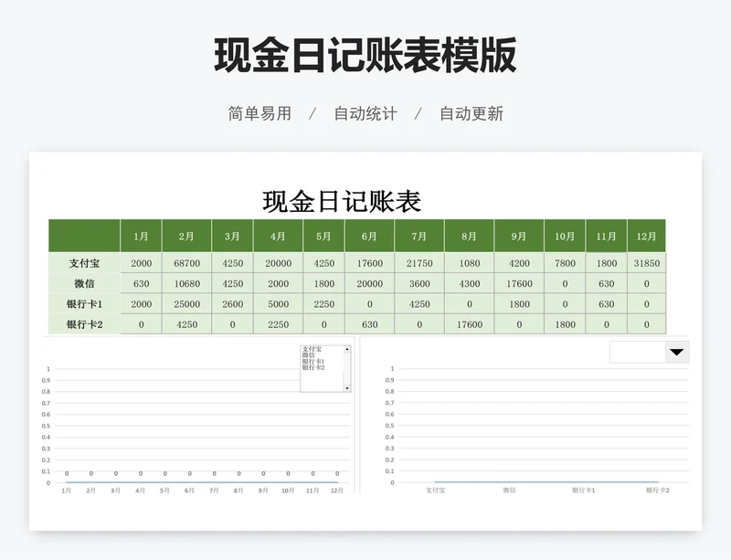731x560 pixels.
Task: Select the 5月 column header in the table
Action: pos(323,237)
